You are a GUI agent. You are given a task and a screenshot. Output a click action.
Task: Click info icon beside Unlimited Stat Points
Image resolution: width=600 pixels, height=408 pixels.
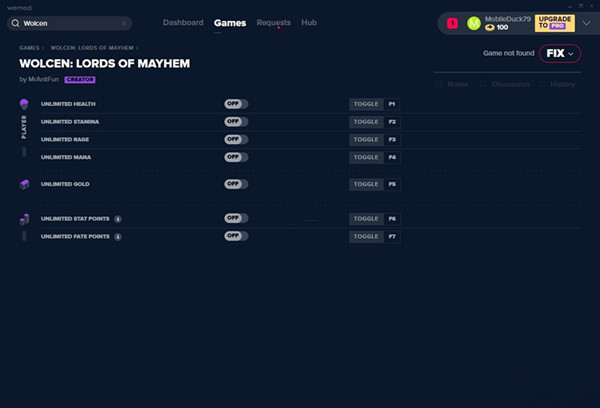pyautogui.click(x=118, y=219)
